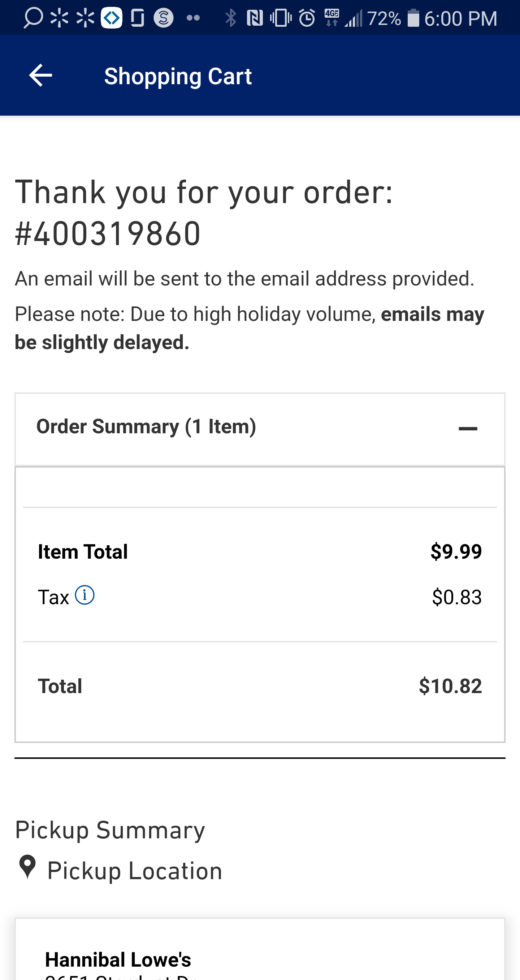Viewport: 520px width, 980px height.
Task: Tap the circled S notification icon
Action: coord(164,18)
